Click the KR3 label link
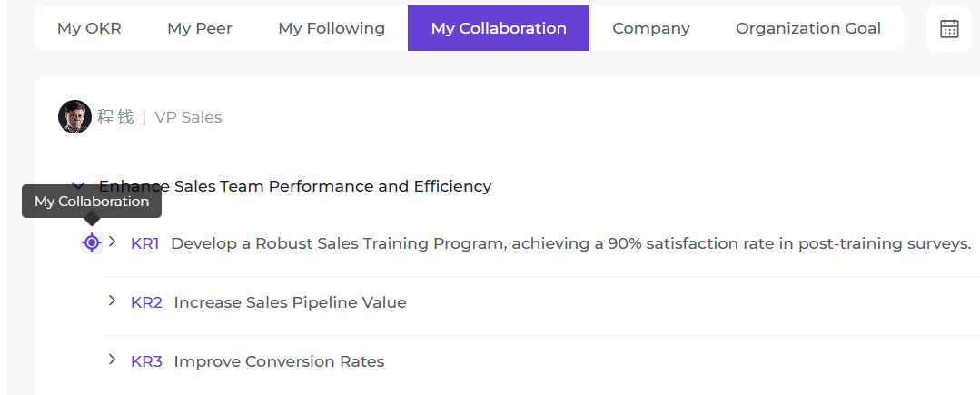 (146, 361)
